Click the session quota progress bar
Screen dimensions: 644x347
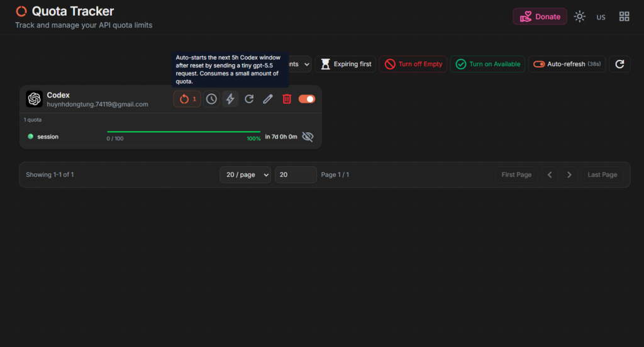(184, 132)
